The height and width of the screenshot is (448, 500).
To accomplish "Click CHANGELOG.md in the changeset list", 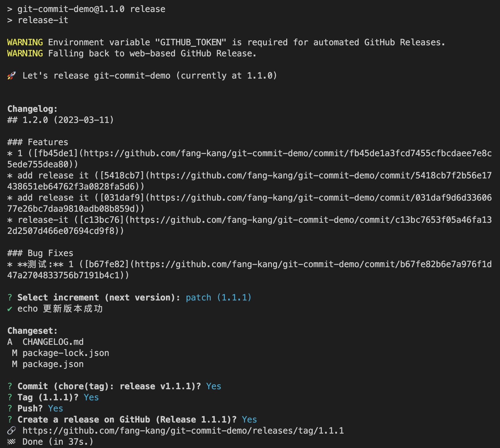I will coord(53,342).
